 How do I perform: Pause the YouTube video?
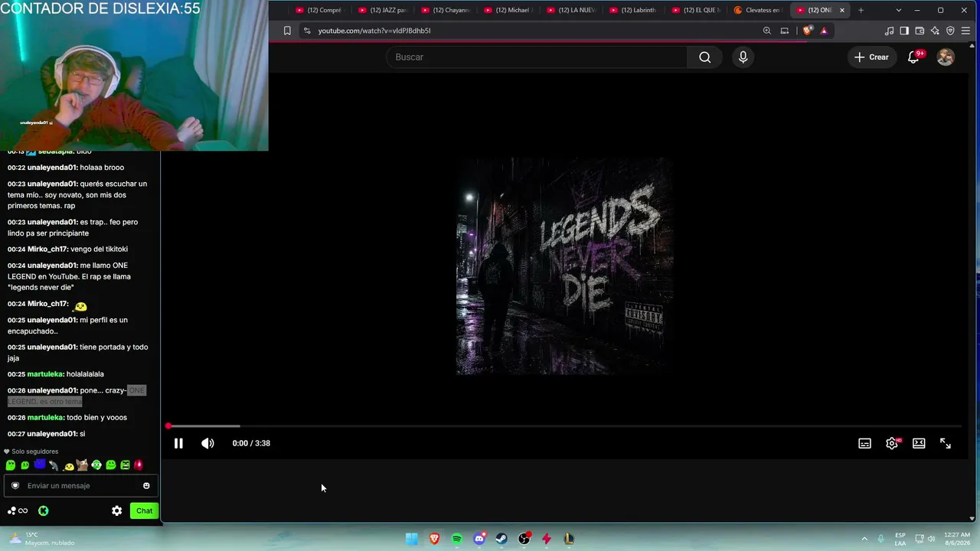pos(178,443)
